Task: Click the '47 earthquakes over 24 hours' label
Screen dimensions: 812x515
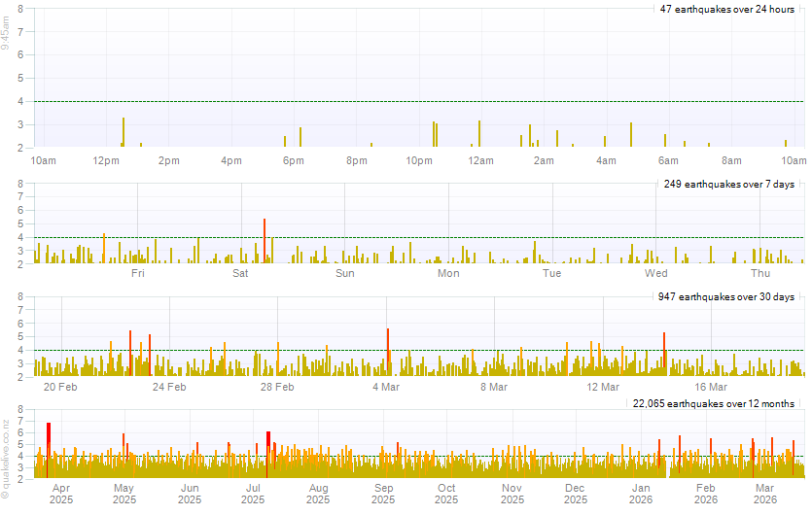Action: coord(726,9)
